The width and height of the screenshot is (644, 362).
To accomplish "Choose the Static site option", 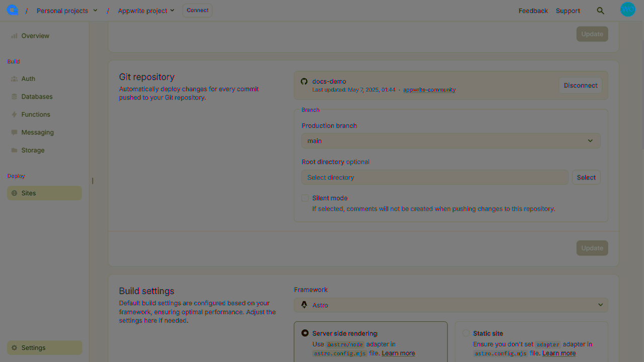I will coord(466,333).
